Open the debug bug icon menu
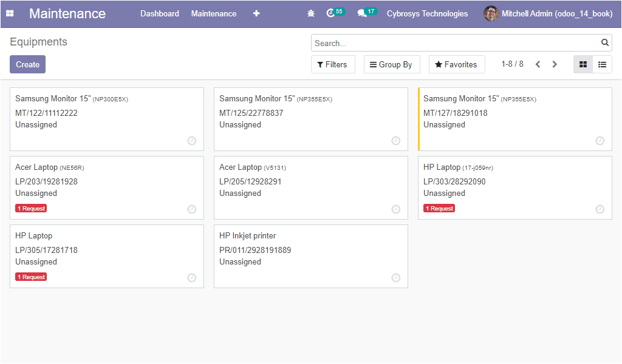Viewport: 622px width, 364px height. click(x=311, y=13)
